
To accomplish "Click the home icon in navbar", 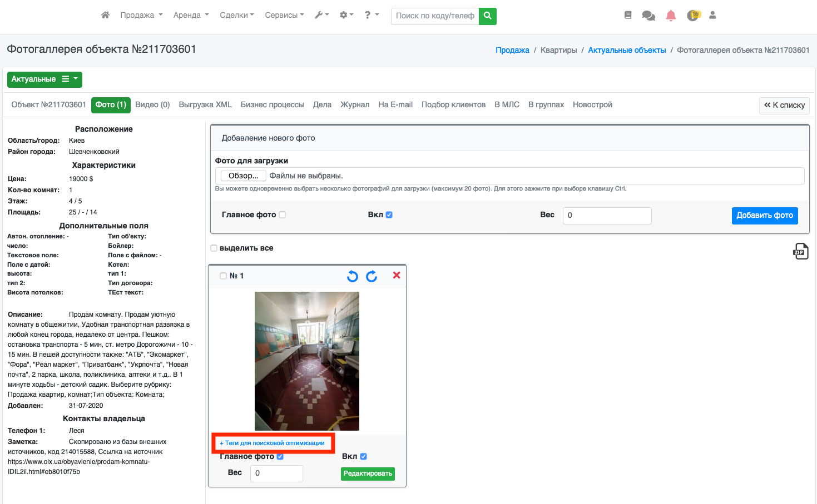I will pyautogui.click(x=105, y=15).
